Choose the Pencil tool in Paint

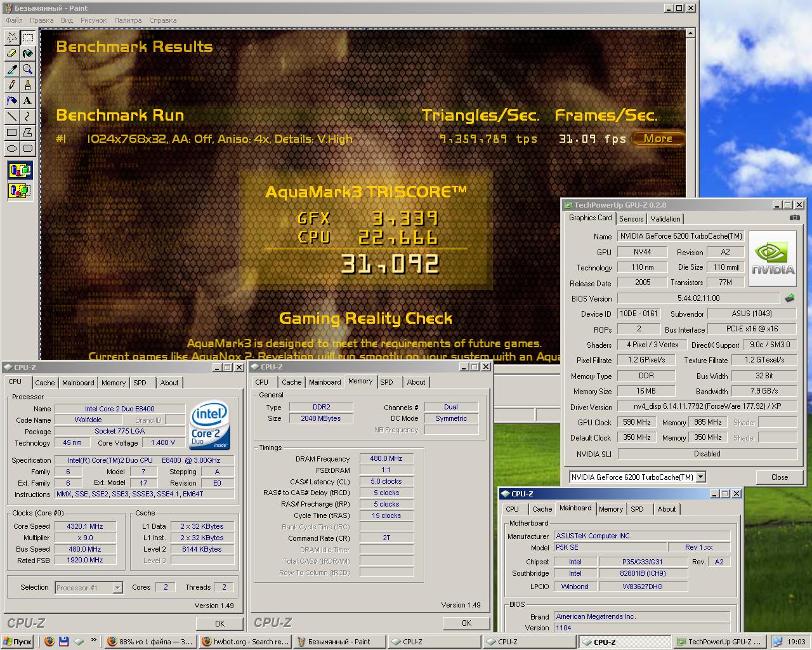coord(12,85)
